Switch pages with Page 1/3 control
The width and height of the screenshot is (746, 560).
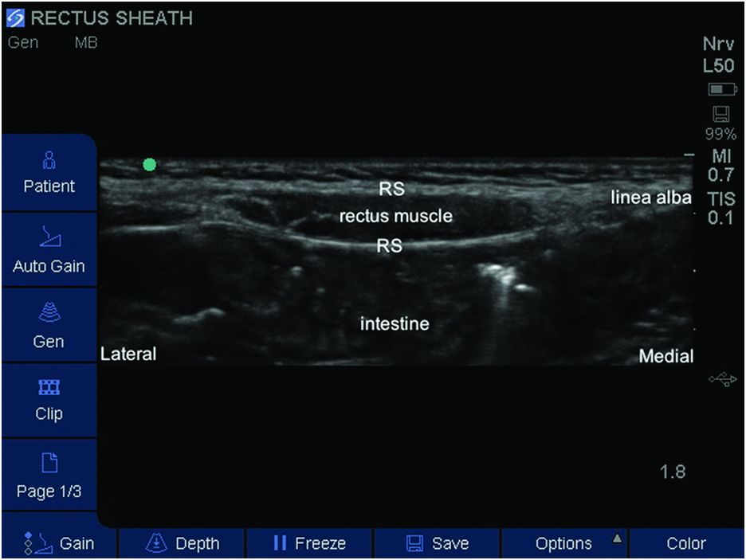click(x=49, y=476)
